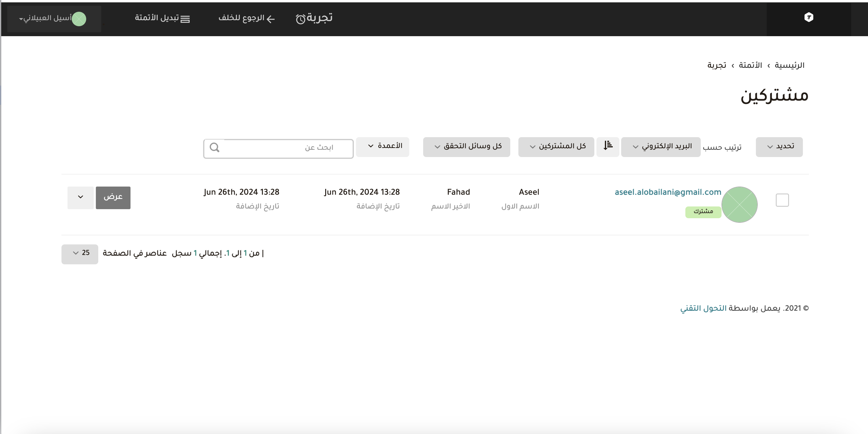This screenshot has height=434, width=868.
Task: Click the hexagon logo icon in the header
Action: pos(808,17)
